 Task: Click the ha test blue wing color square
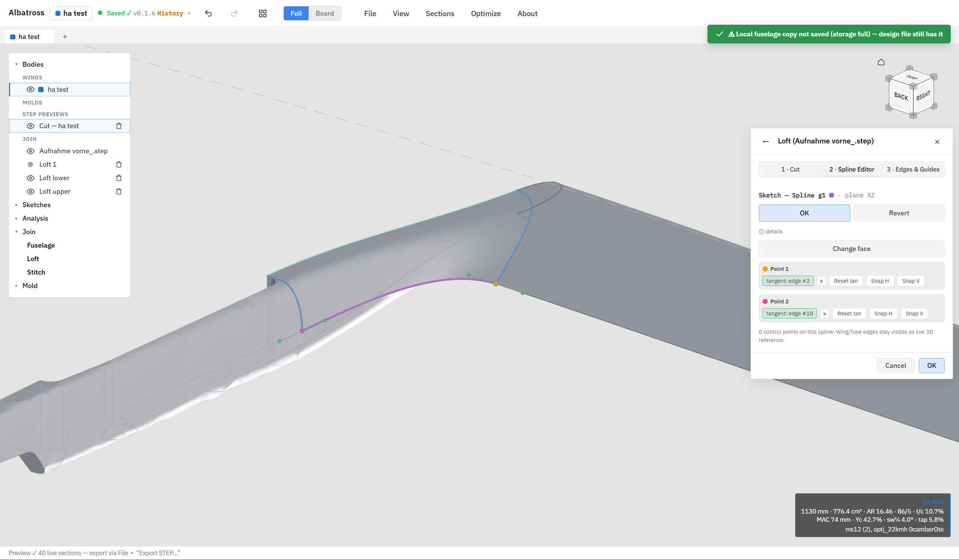pos(41,90)
